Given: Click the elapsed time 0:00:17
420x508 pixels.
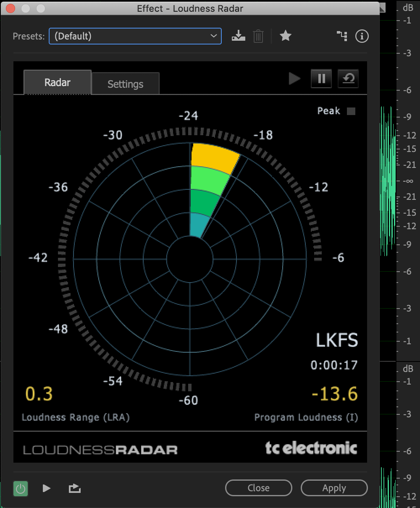Looking at the screenshot, I should pos(334,365).
